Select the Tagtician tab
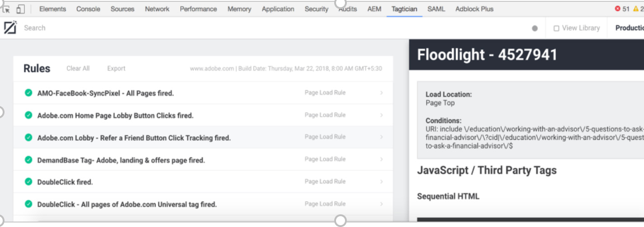 click(404, 9)
